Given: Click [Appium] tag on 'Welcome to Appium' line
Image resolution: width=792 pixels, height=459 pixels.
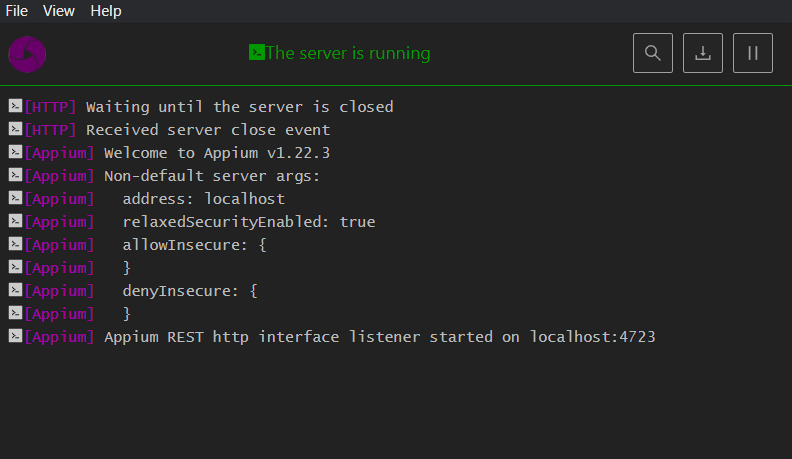Looking at the screenshot, I should point(60,153).
